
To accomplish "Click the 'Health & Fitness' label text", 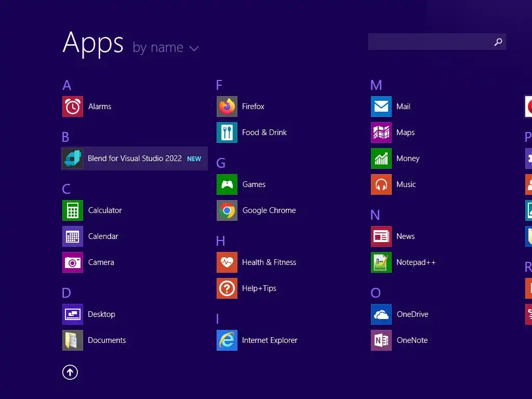I will click(x=269, y=262).
